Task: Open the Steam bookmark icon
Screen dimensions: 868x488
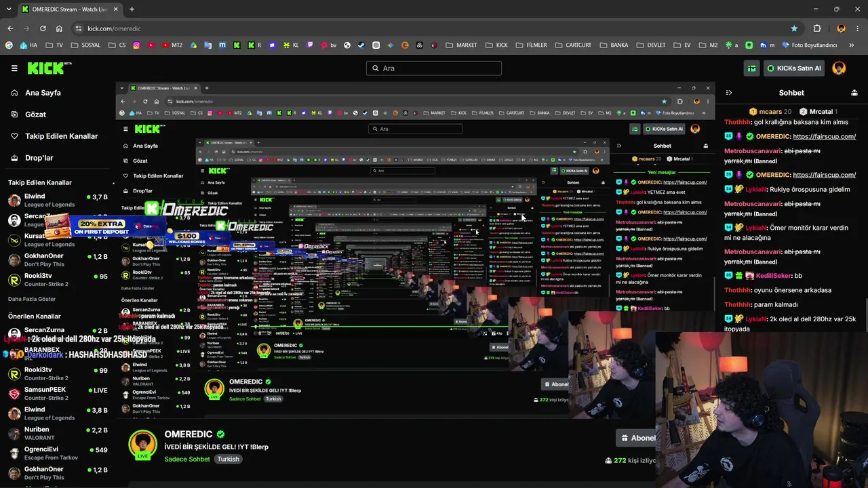Action: tap(361, 45)
